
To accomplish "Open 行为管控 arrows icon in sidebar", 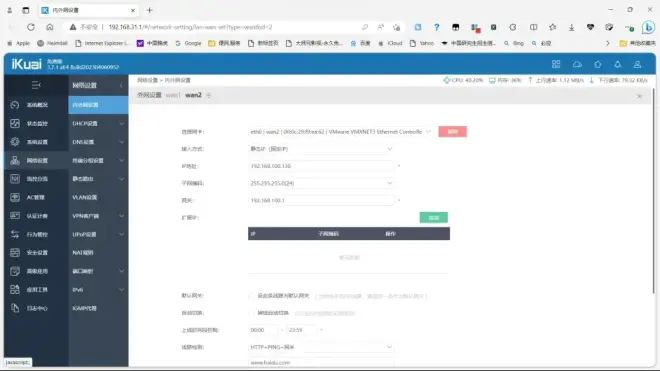I will click(15, 234).
